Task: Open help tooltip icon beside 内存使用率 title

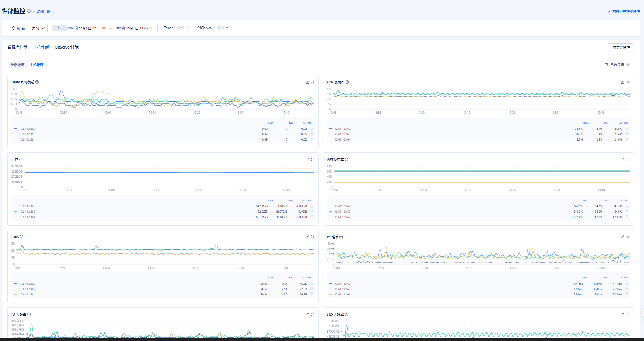Action: pyautogui.click(x=346, y=160)
